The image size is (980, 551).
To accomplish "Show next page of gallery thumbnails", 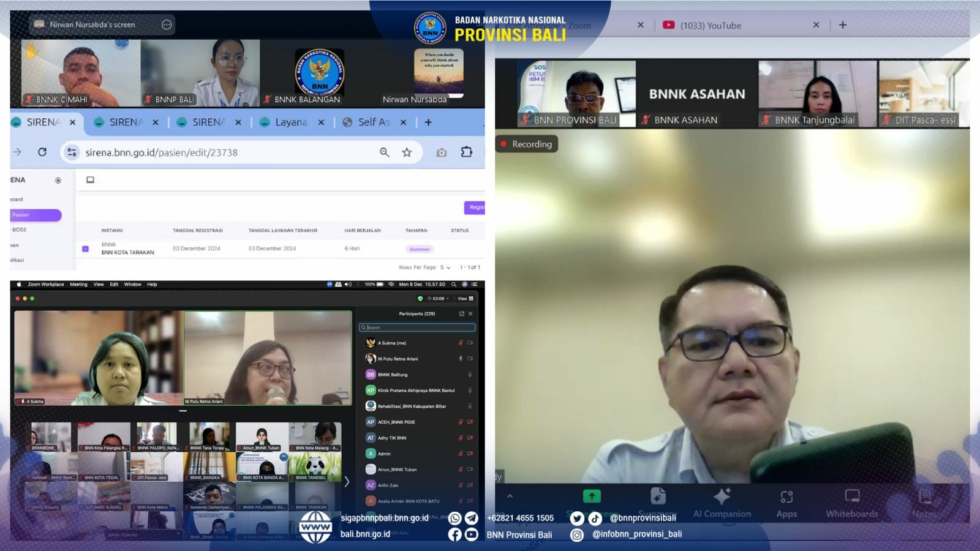I will pyautogui.click(x=347, y=482).
